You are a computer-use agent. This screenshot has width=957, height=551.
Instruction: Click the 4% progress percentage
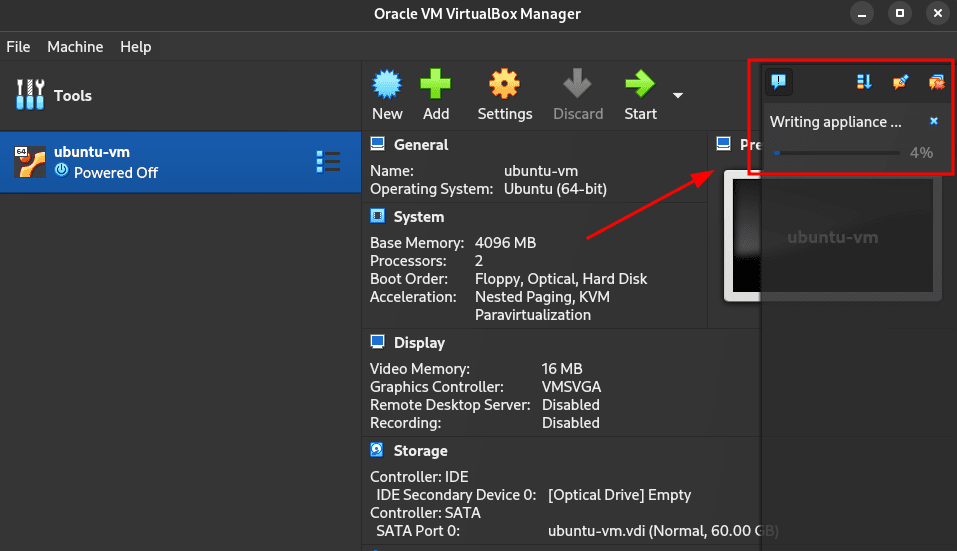921,153
